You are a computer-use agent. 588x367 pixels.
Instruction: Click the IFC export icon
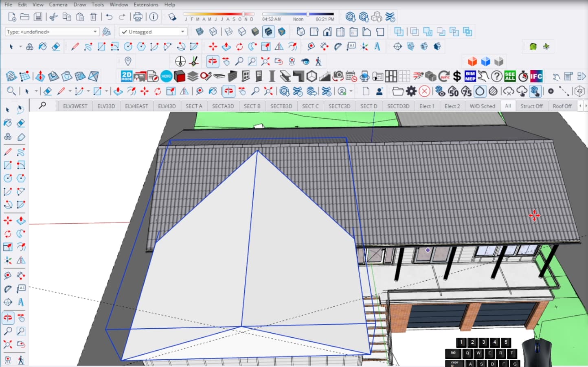pos(536,76)
